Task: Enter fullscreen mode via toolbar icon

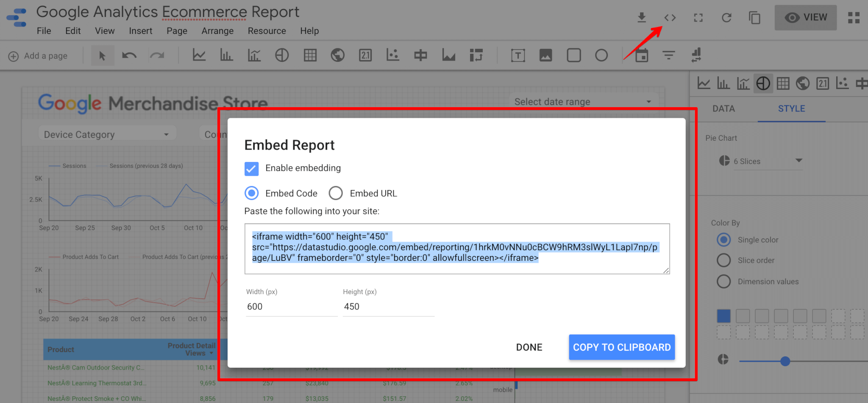Action: [x=698, y=17]
